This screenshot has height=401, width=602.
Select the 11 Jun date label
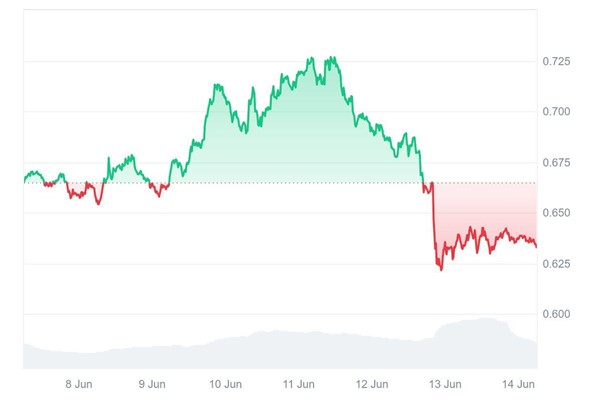tap(299, 383)
